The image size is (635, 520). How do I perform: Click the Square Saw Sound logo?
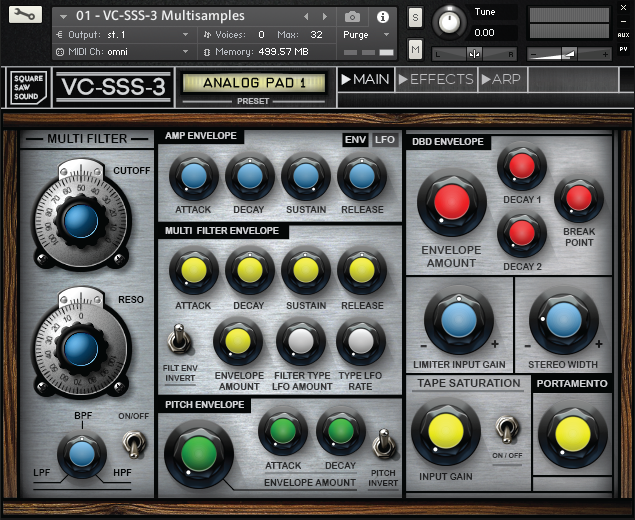[x=28, y=87]
